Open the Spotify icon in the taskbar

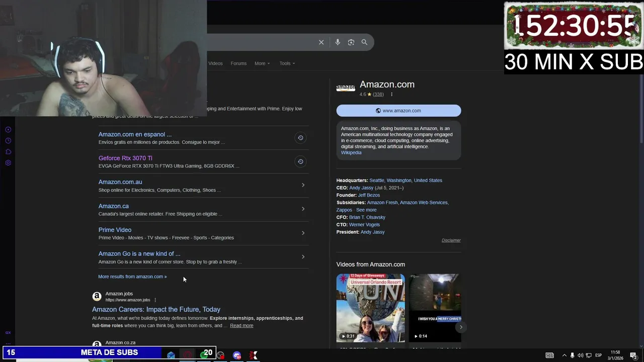(x=204, y=355)
